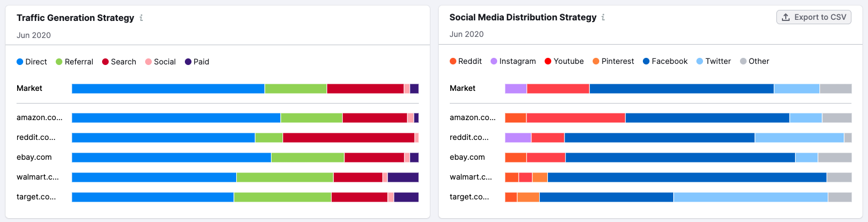The height and width of the screenshot is (222, 868).
Task: Toggle the Direct legend item
Action: click(x=32, y=62)
